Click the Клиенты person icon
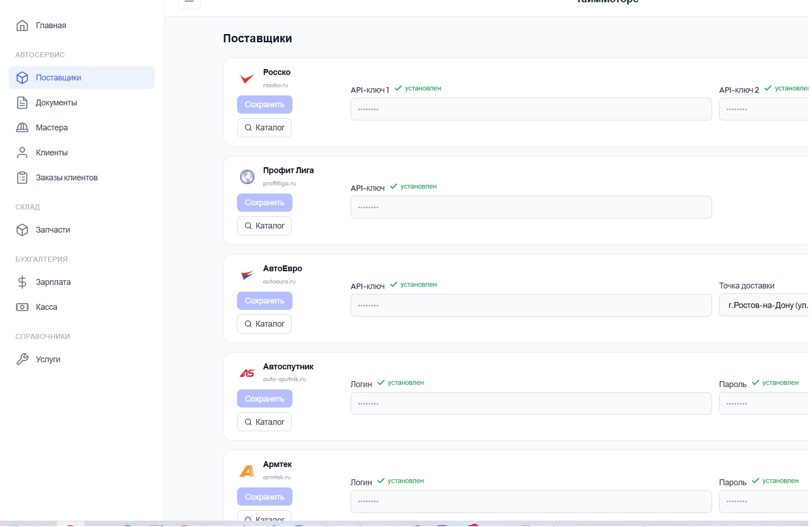The width and height of the screenshot is (812, 527). coord(22,153)
